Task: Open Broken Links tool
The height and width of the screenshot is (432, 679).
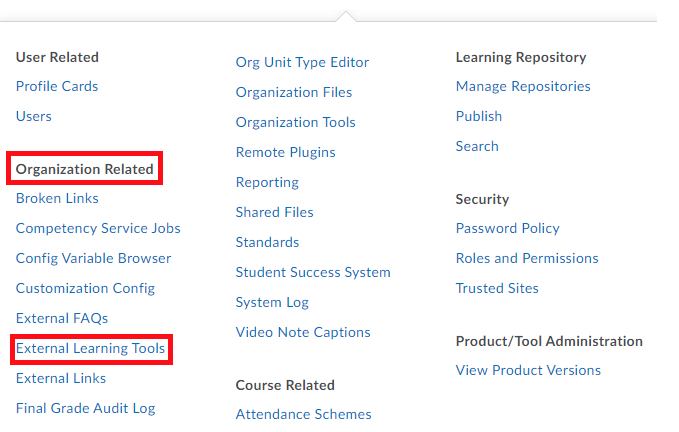Action: tap(57, 198)
